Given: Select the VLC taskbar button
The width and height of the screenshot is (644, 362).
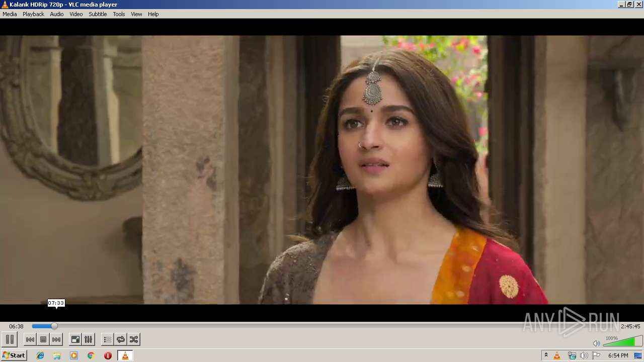Looking at the screenshot, I should tap(125, 355).
